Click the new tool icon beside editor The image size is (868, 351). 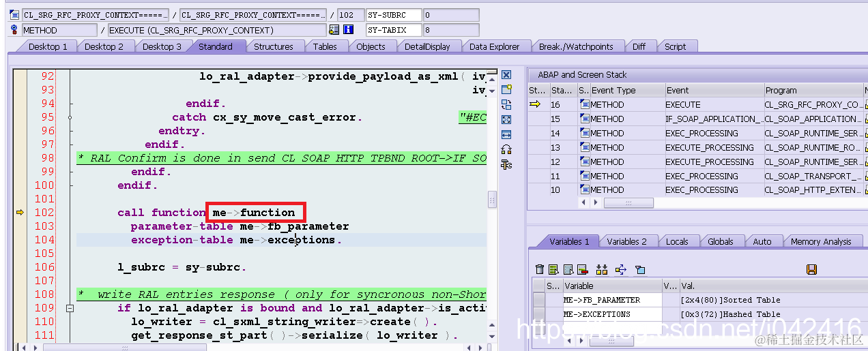pos(506,90)
